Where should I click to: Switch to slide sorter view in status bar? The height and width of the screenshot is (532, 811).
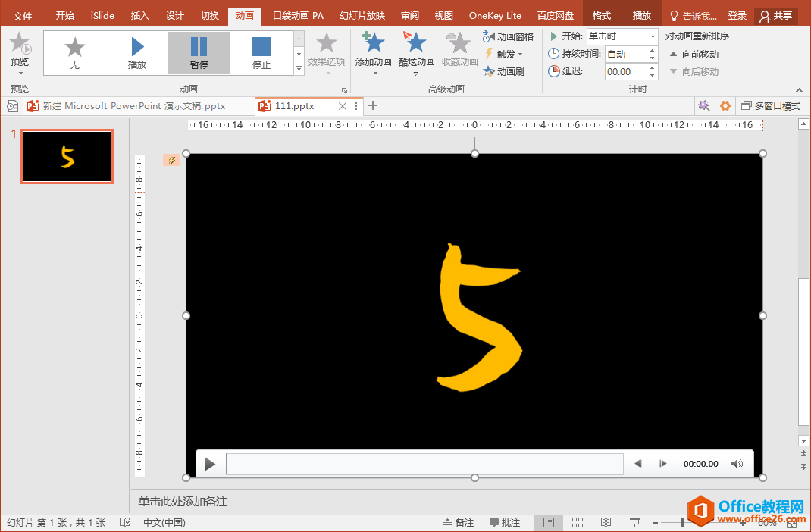578,523
